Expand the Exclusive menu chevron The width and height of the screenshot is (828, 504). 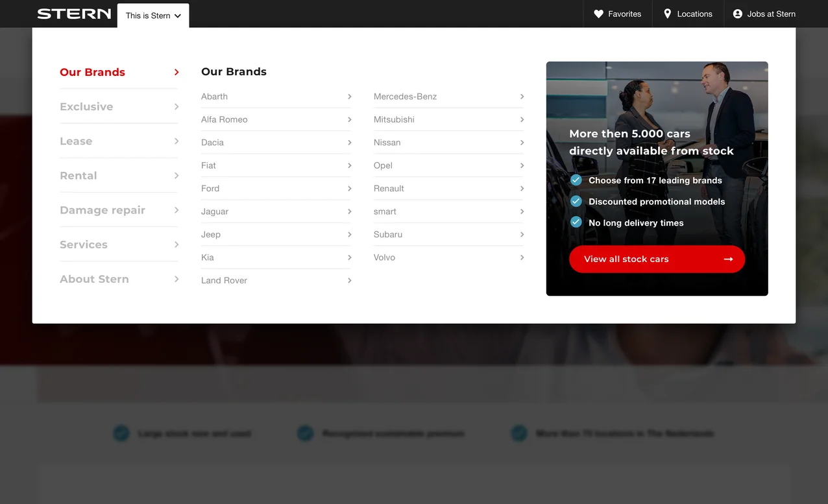(177, 106)
